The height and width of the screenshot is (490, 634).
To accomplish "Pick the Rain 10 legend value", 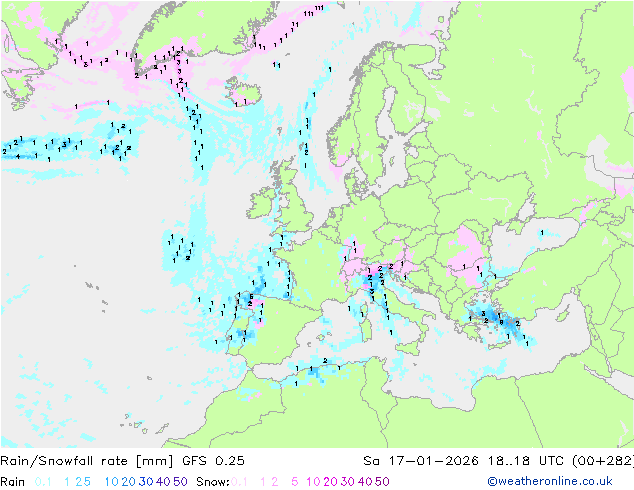I will [112, 482].
